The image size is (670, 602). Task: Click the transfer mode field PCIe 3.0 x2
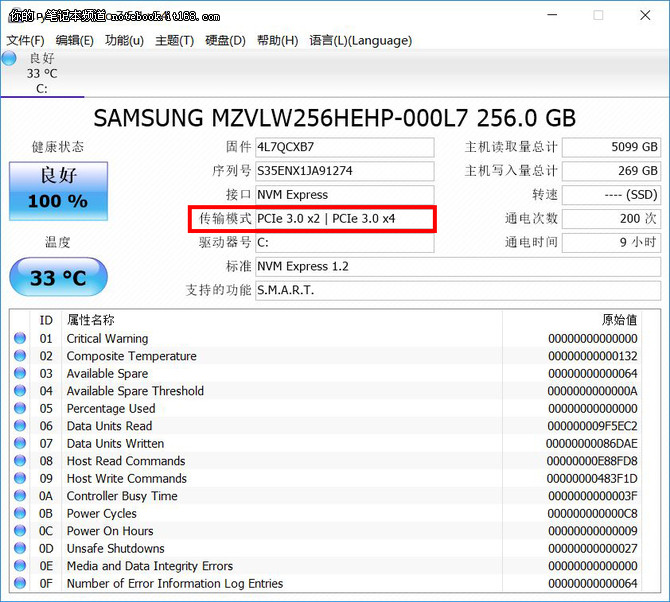[x=344, y=219]
